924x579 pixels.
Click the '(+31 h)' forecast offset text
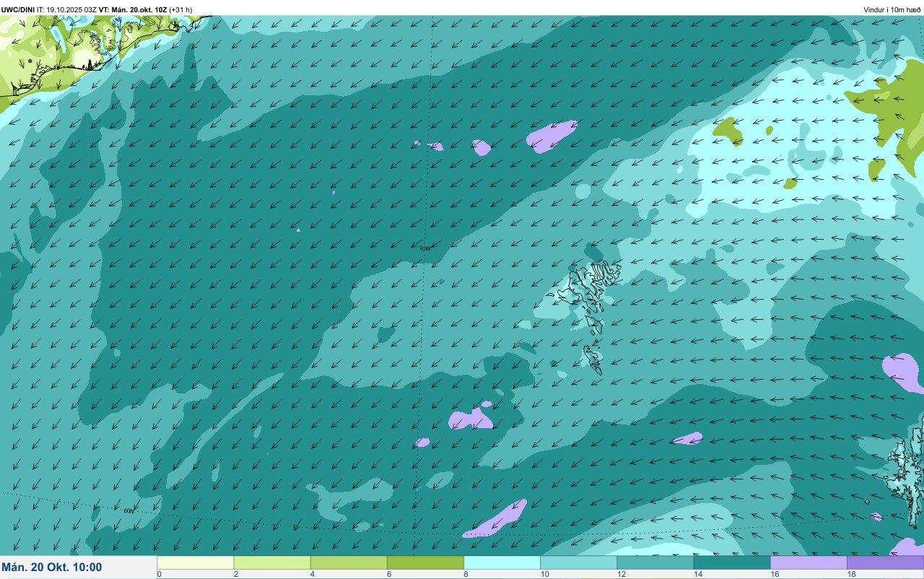click(x=180, y=9)
